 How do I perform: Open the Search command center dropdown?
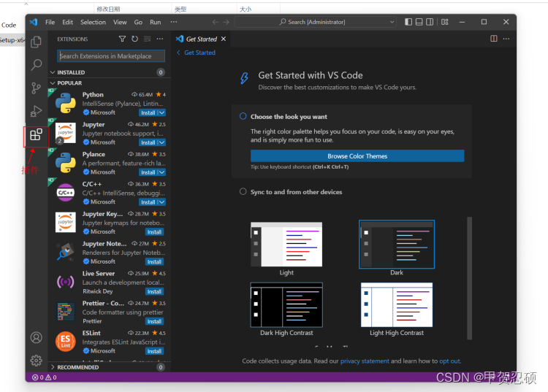point(392,22)
